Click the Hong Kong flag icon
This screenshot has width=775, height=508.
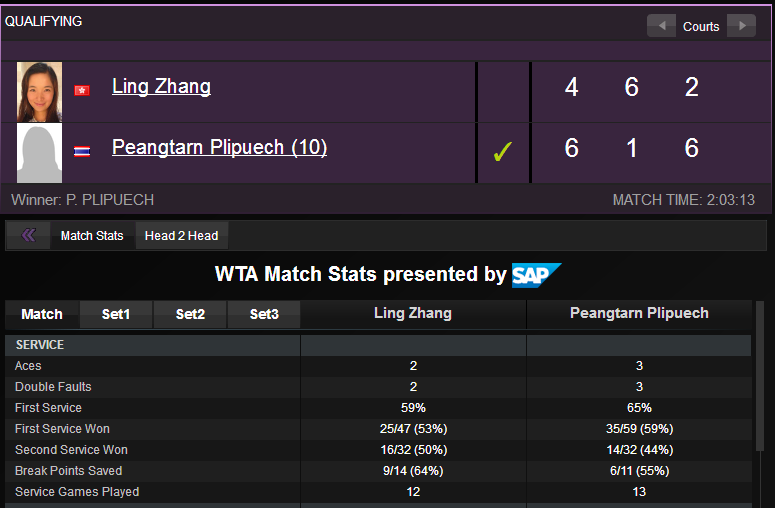(x=82, y=90)
